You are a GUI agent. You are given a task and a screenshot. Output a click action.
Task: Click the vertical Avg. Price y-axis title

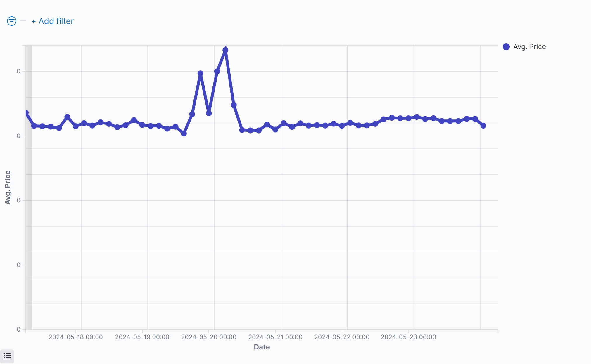click(x=8, y=187)
